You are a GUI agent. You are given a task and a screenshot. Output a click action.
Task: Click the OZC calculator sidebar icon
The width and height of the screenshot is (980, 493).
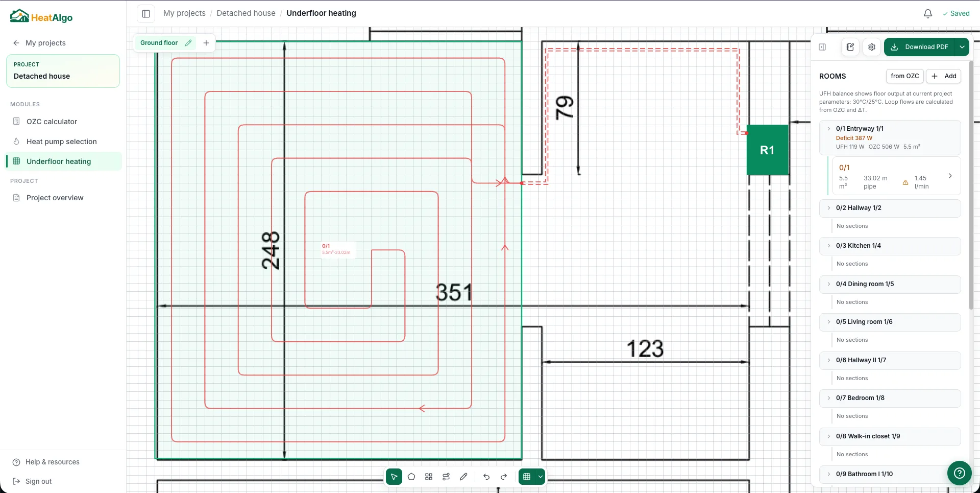click(16, 122)
